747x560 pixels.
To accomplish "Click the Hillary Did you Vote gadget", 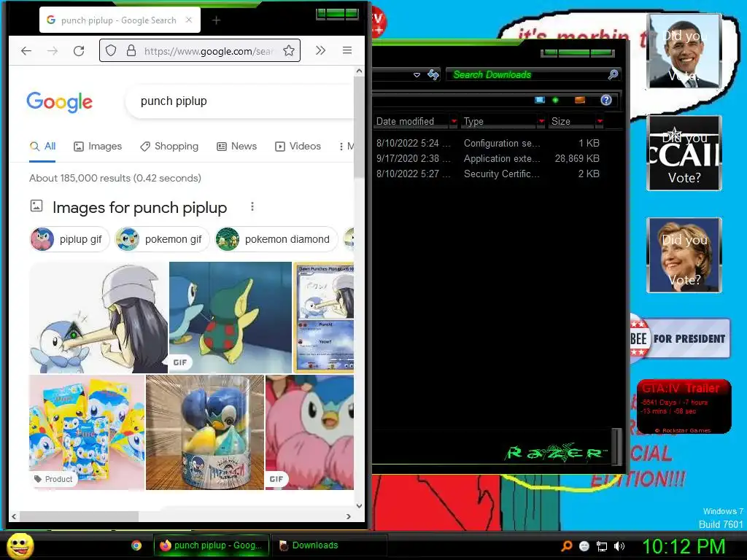I will (x=684, y=255).
